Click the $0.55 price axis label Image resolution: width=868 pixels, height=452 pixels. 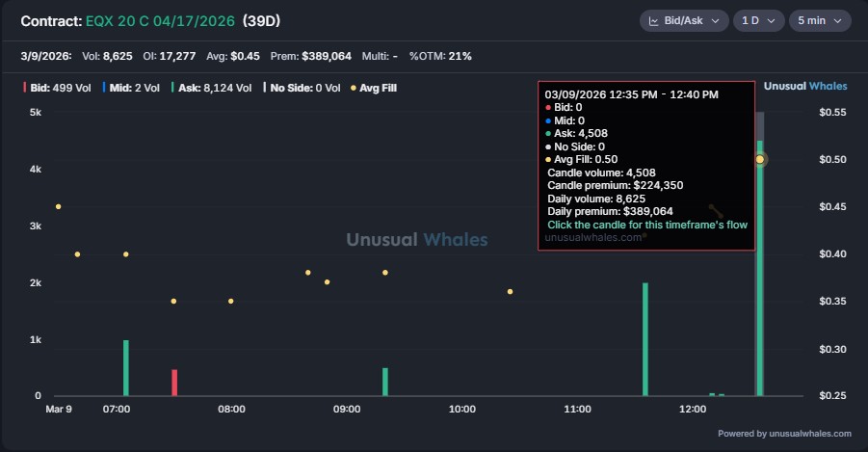832,113
